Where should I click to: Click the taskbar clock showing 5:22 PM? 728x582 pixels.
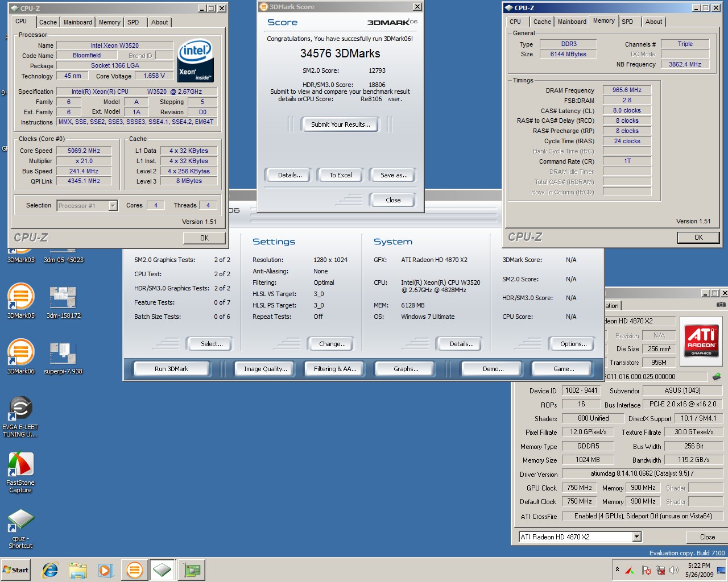click(x=699, y=570)
